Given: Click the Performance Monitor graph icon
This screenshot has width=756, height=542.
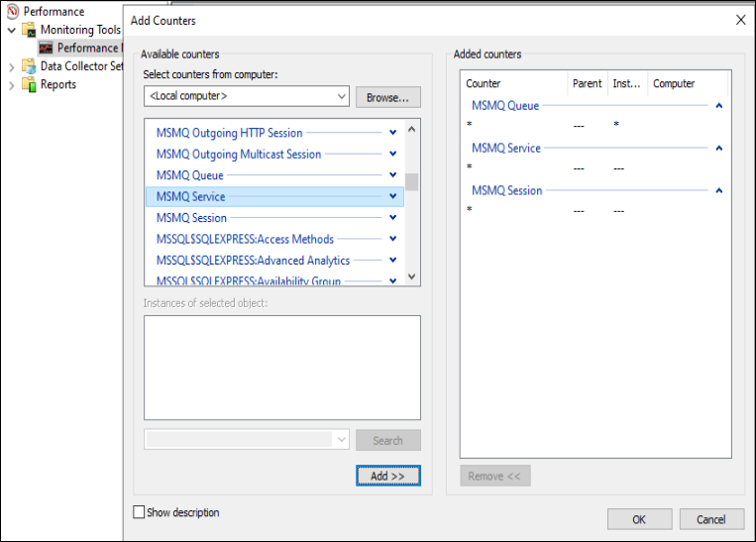Looking at the screenshot, I should click(46, 48).
